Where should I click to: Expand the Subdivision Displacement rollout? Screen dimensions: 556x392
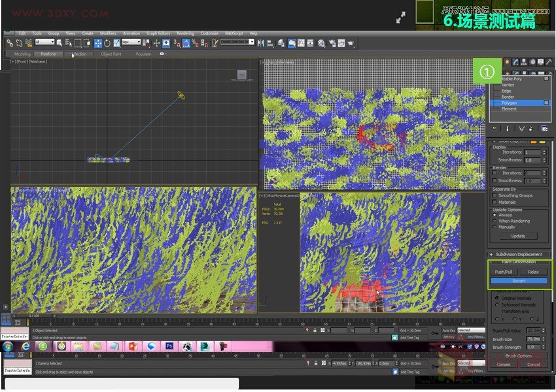pyautogui.click(x=519, y=254)
